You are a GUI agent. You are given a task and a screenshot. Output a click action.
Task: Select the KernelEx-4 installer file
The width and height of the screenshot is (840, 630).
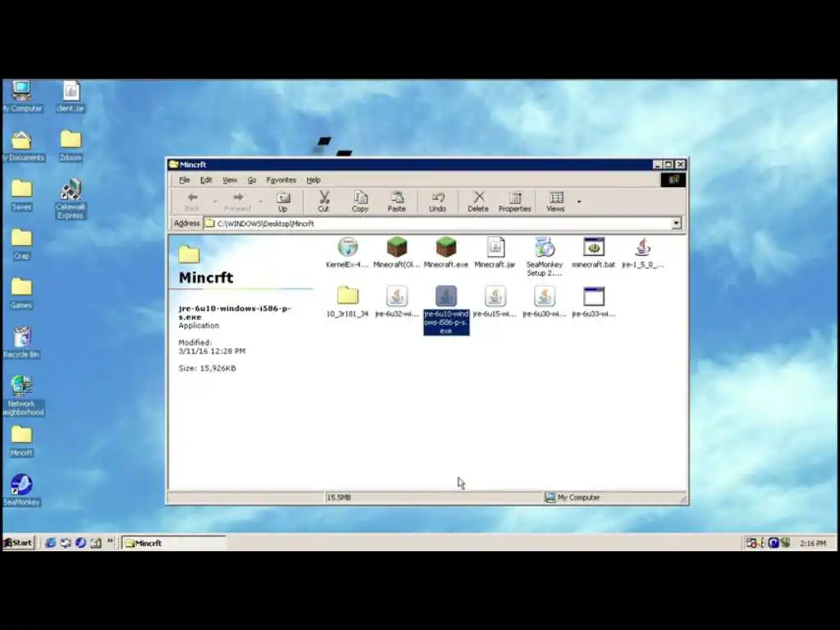(x=347, y=253)
